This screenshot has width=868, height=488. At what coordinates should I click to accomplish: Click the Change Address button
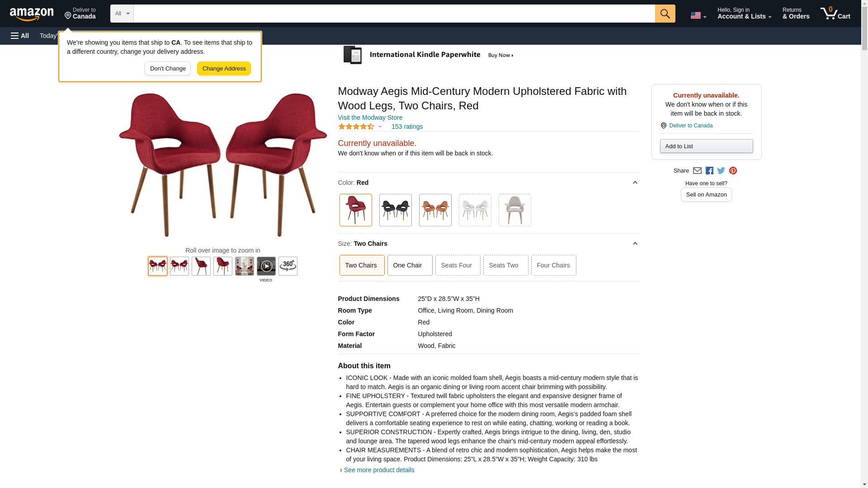pos(224,69)
